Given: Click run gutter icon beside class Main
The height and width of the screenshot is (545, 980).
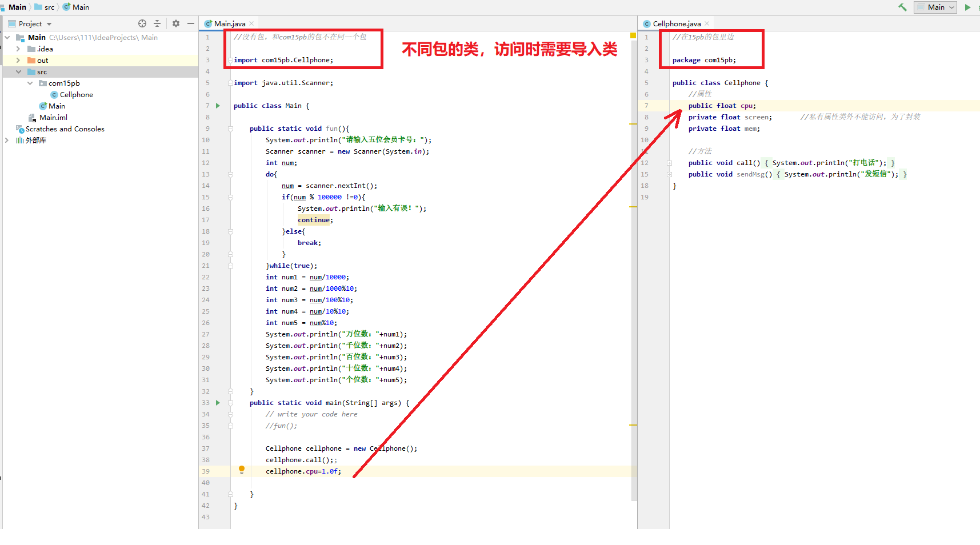Looking at the screenshot, I should click(x=218, y=106).
